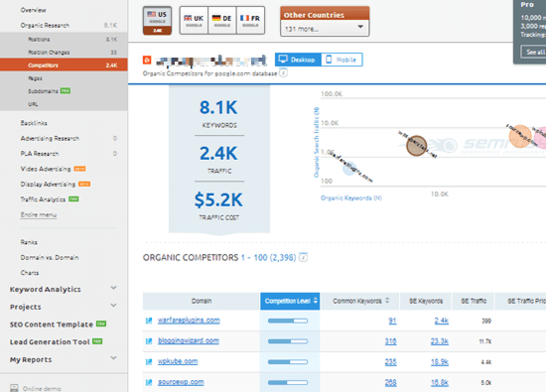The image size is (546, 392).
Task: Click the orange bubble on competitor chart
Action: pos(520,136)
